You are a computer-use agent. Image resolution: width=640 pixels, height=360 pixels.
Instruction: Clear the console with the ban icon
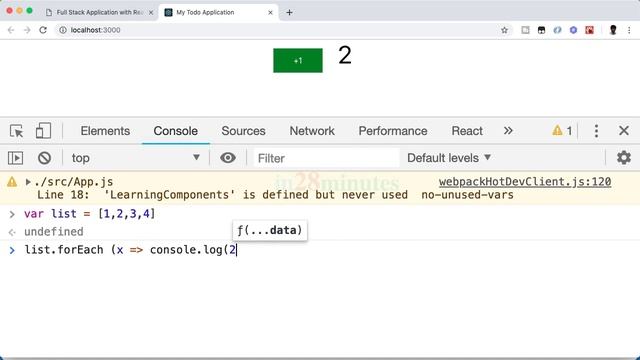44,158
